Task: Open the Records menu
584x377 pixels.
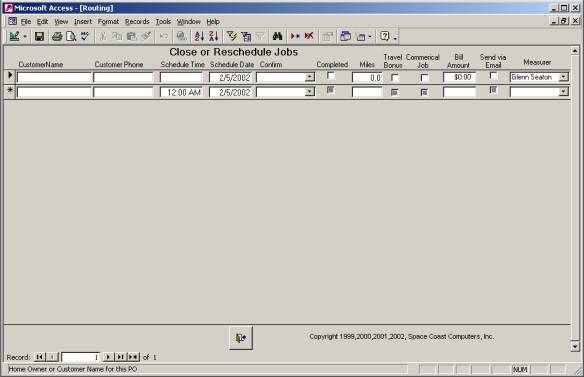Action: (137, 22)
